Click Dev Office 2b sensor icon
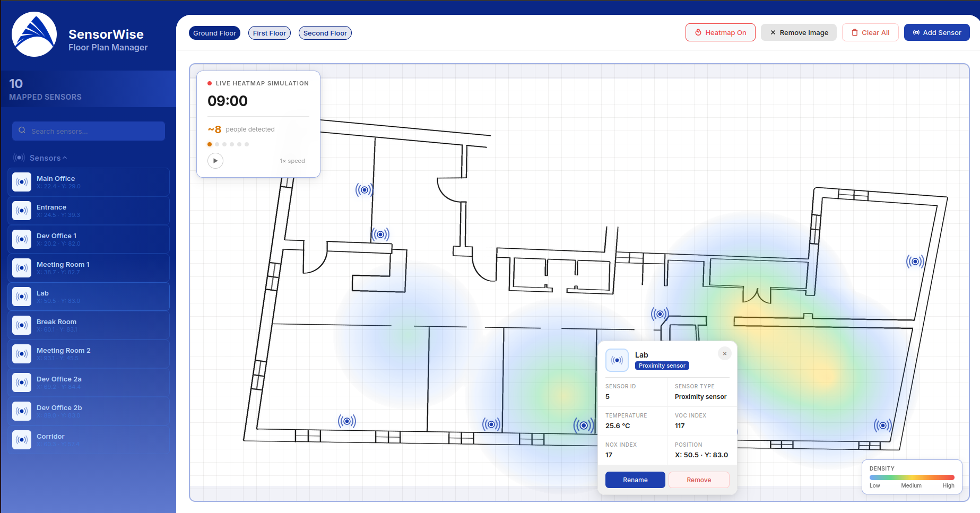Viewport: 980px width, 513px height. (x=22, y=411)
